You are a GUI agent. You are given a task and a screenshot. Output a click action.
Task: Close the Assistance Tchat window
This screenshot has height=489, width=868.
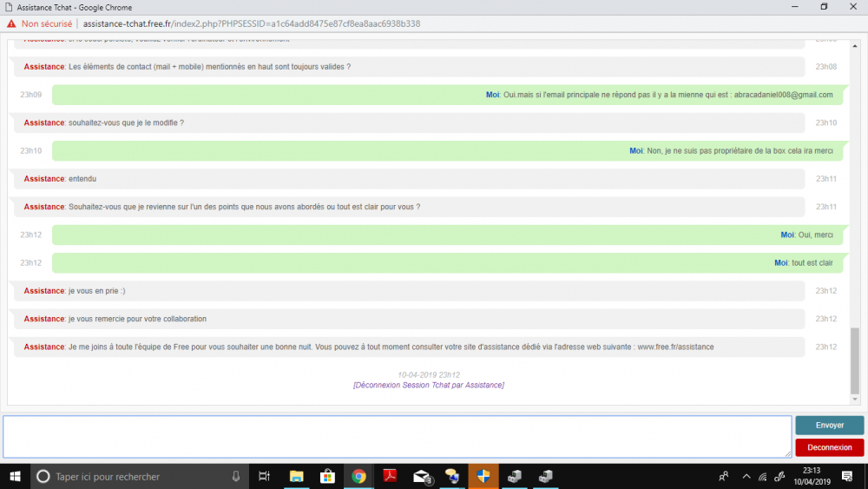point(853,7)
